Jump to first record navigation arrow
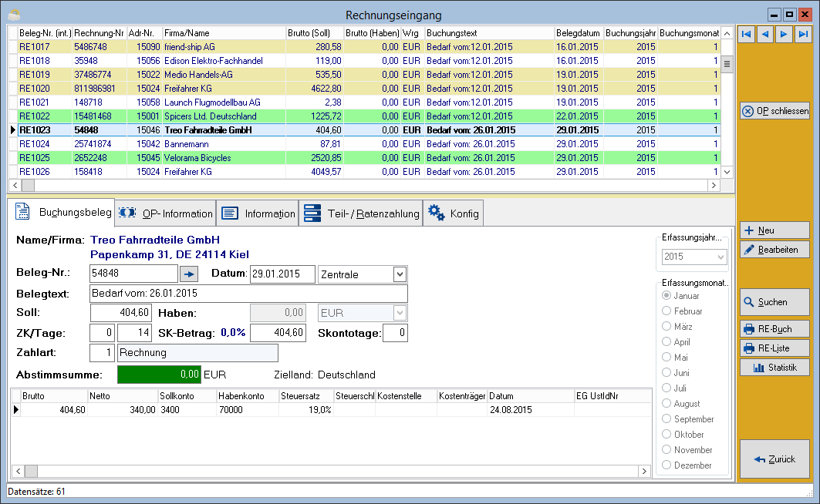 click(x=746, y=35)
